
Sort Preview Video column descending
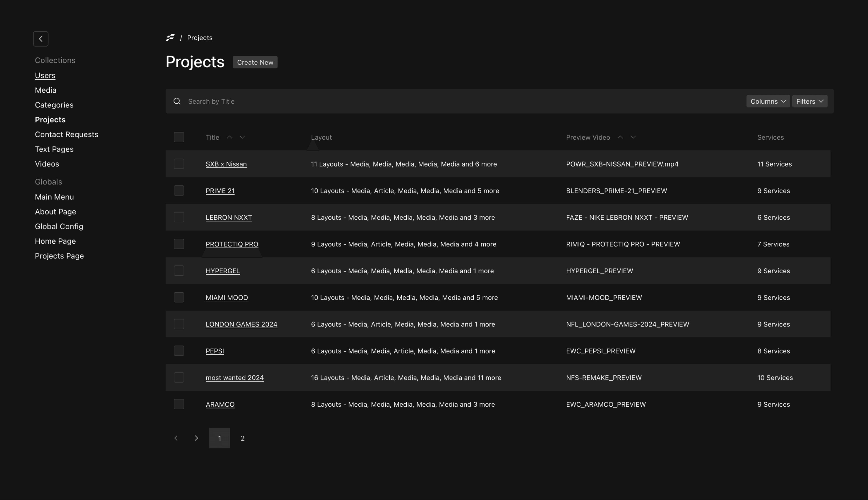(633, 137)
